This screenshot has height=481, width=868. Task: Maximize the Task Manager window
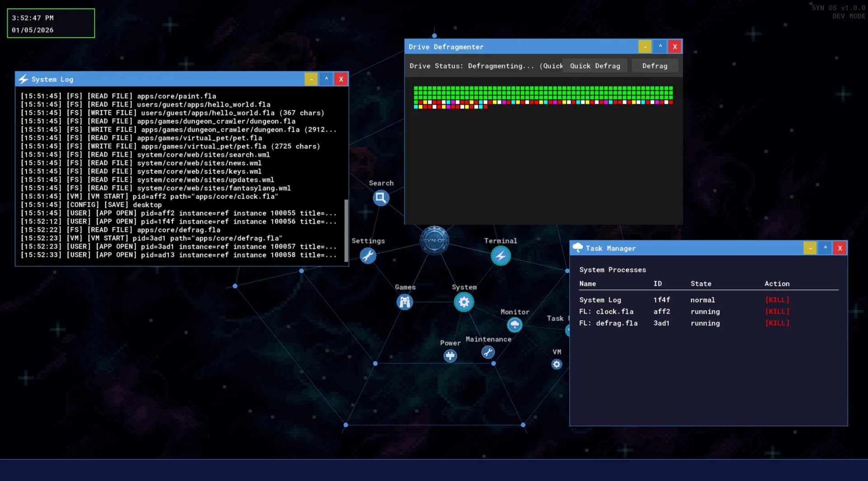click(x=825, y=248)
